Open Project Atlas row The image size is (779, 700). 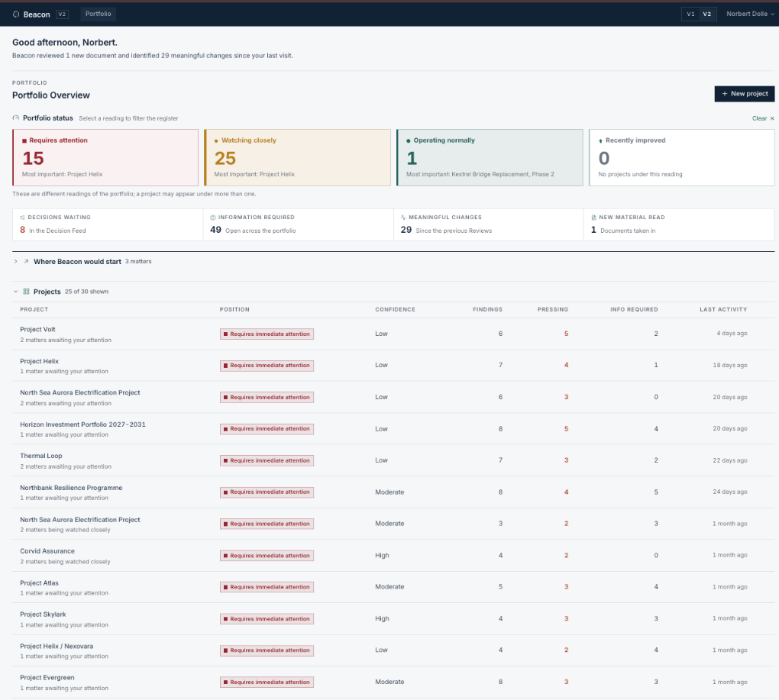(x=393, y=587)
